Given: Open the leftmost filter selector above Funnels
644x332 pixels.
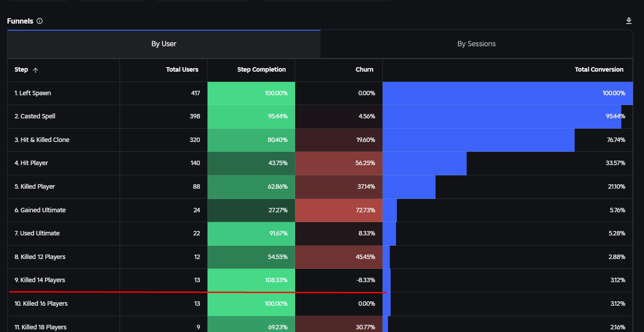Looking at the screenshot, I should click(x=38, y=1).
